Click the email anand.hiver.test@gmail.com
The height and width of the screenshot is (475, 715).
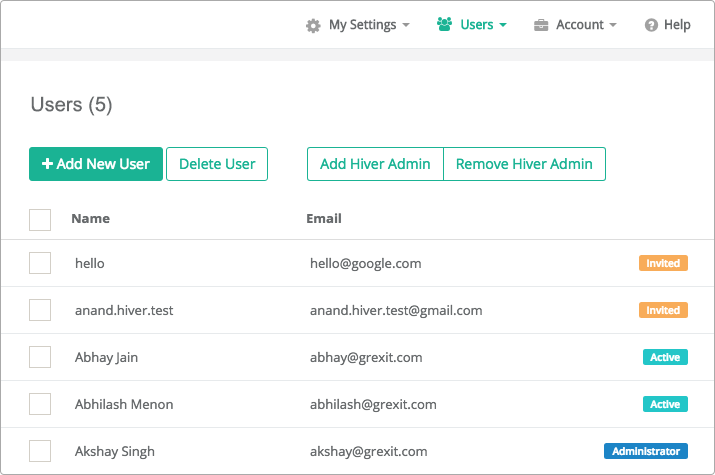(x=396, y=310)
